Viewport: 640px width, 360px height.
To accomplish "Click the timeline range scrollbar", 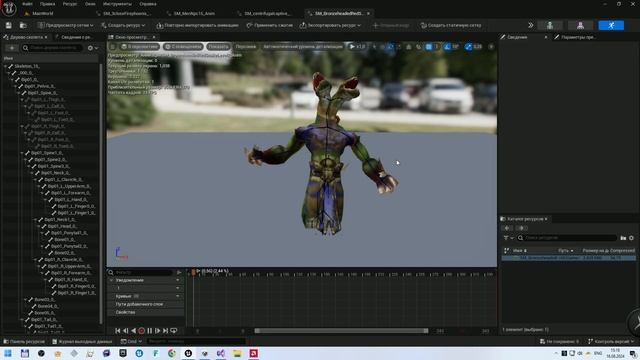I will (341, 331).
